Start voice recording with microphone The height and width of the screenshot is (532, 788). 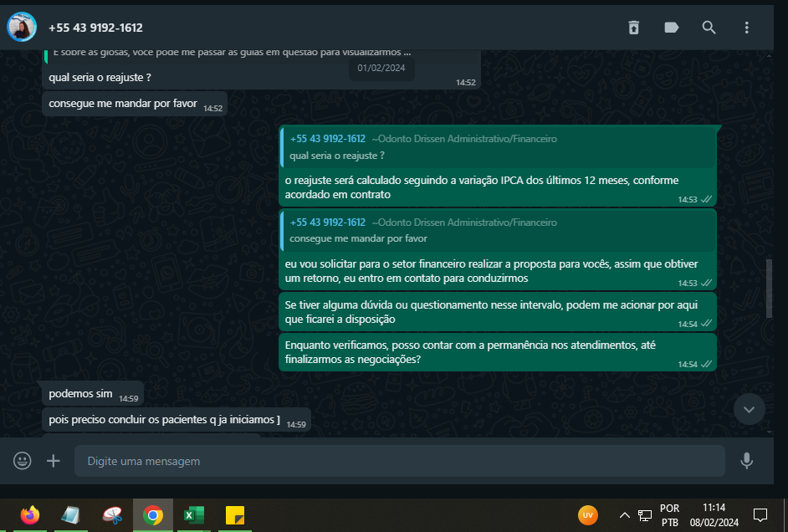pos(747,461)
